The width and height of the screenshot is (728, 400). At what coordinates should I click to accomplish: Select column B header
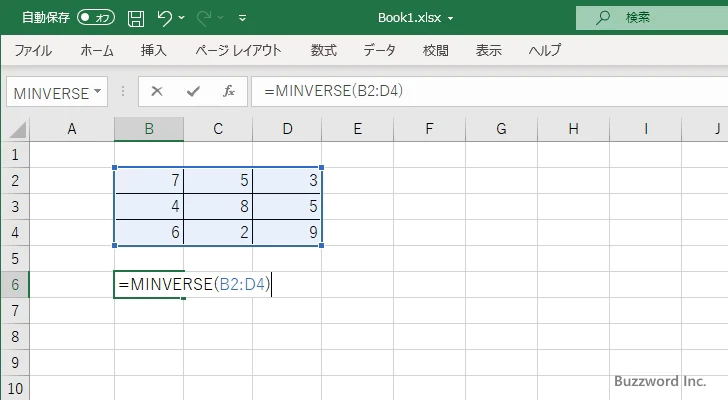point(149,129)
